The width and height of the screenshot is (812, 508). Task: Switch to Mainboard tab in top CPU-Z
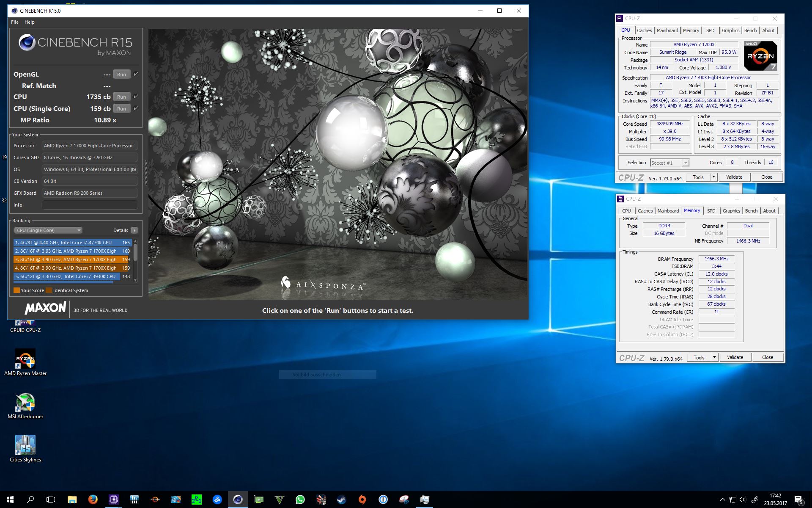pos(667,30)
